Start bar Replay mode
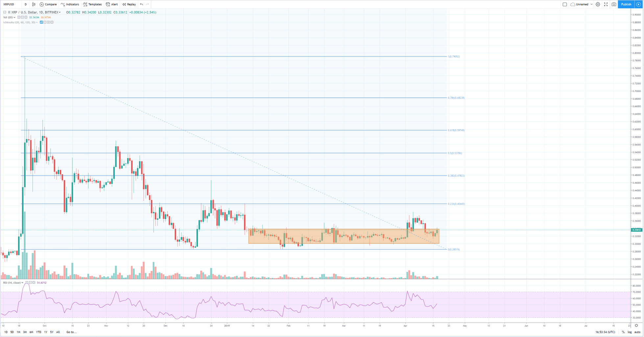Screen dimensions: 644x337 click(129, 4)
